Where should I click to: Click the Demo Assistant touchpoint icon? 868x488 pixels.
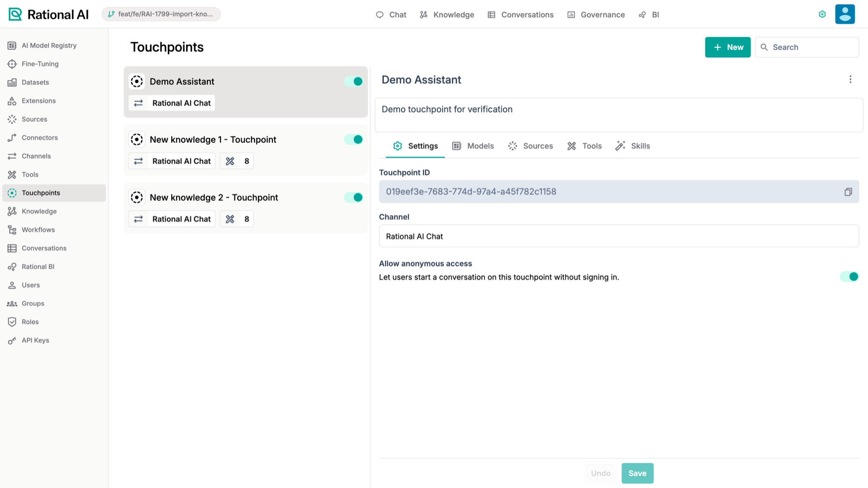click(137, 81)
